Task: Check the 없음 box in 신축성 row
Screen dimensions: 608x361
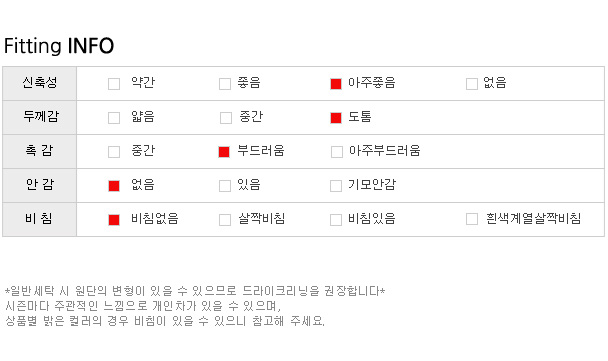Action: [472, 84]
